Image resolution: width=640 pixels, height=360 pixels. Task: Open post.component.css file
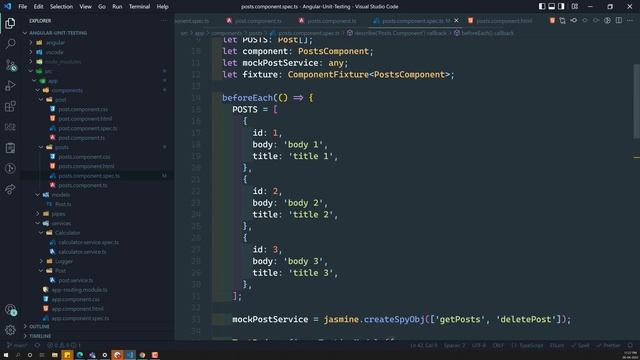[x=83, y=109]
